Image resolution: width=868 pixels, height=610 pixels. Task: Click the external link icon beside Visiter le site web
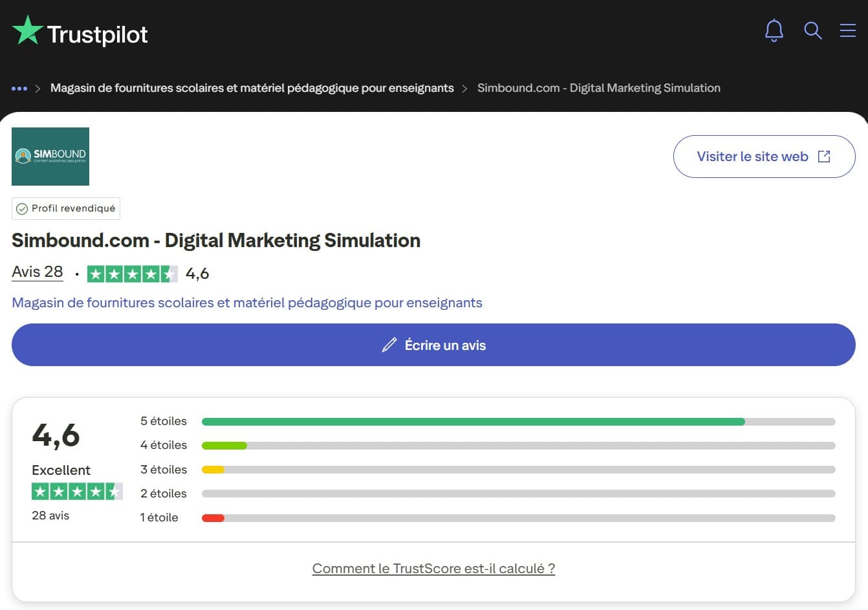click(x=823, y=156)
